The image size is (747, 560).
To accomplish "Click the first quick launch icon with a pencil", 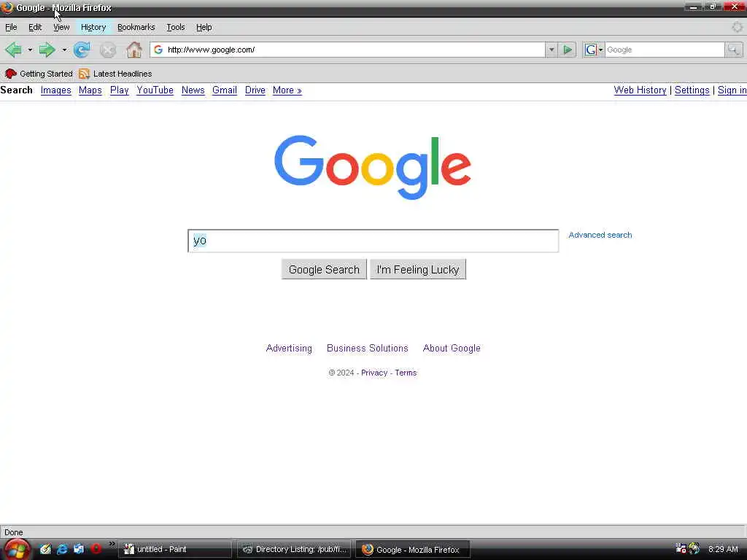I will (x=45, y=549).
